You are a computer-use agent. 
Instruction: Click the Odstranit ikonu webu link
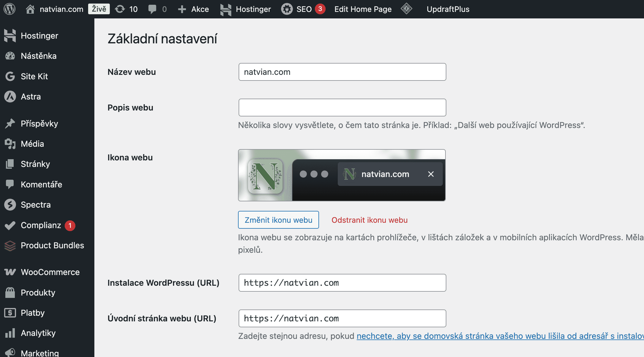369,220
